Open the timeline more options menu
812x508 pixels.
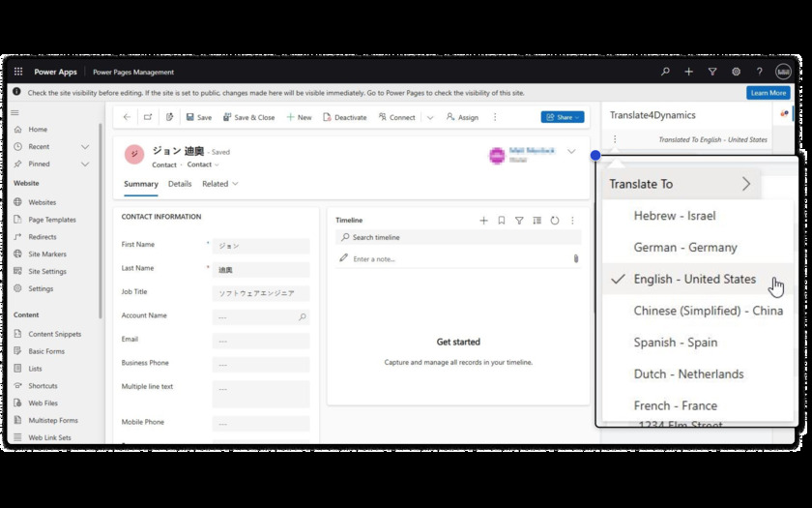(572, 221)
